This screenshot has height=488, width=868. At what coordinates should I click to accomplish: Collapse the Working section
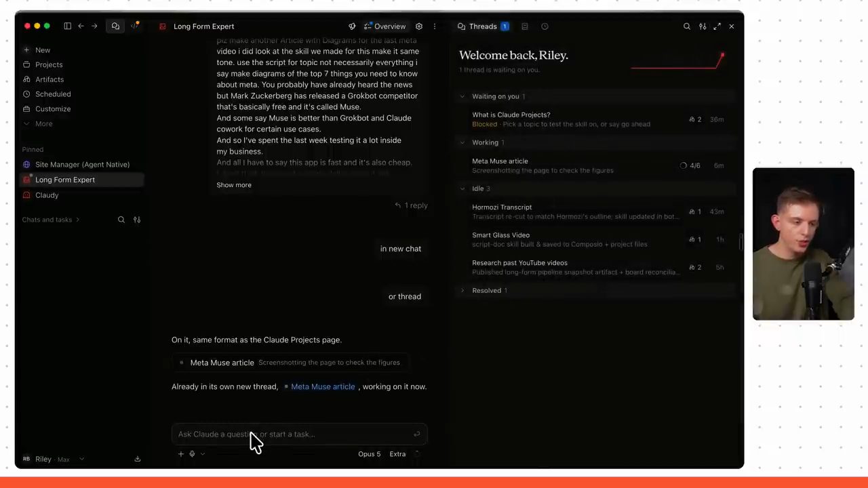coord(462,142)
